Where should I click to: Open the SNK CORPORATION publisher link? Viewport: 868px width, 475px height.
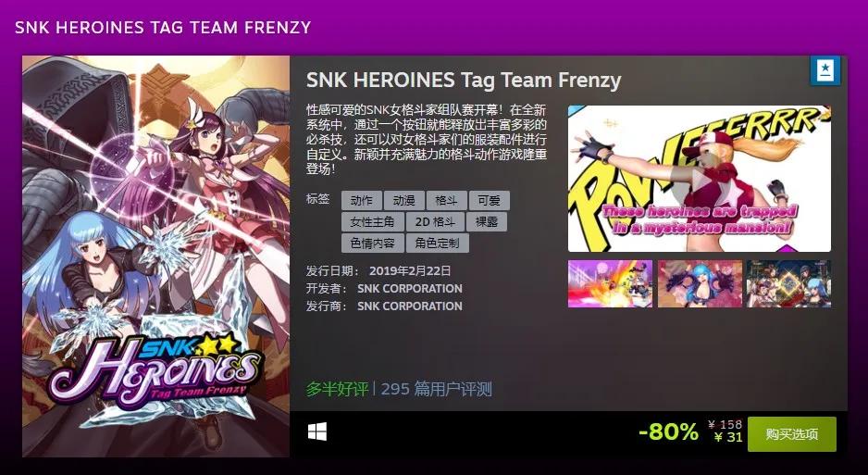pos(410,306)
